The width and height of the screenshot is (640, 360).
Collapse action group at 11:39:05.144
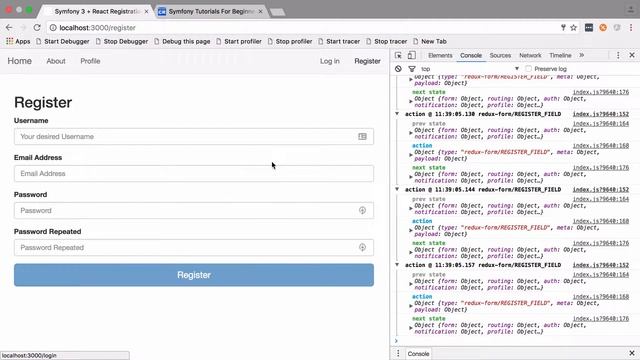397,189
